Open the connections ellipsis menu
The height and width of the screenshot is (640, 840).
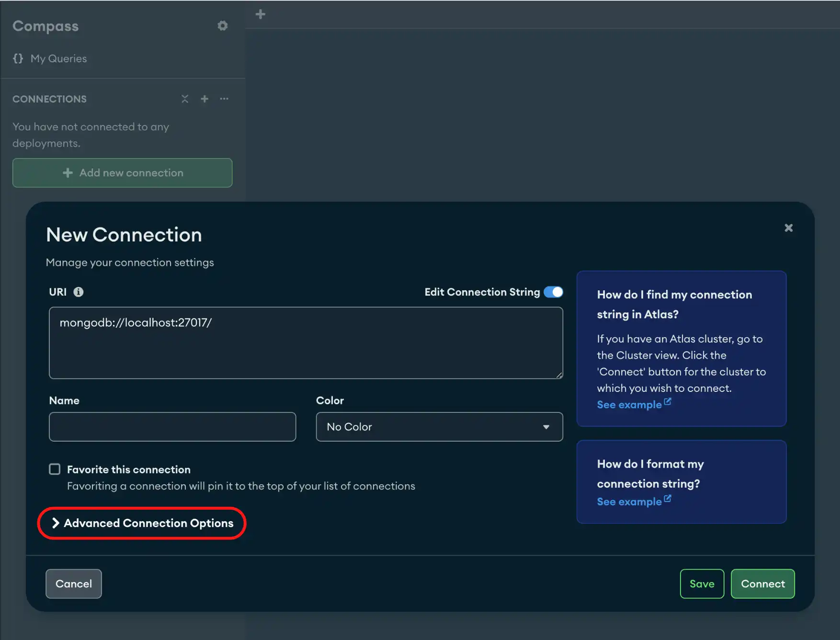coord(224,99)
